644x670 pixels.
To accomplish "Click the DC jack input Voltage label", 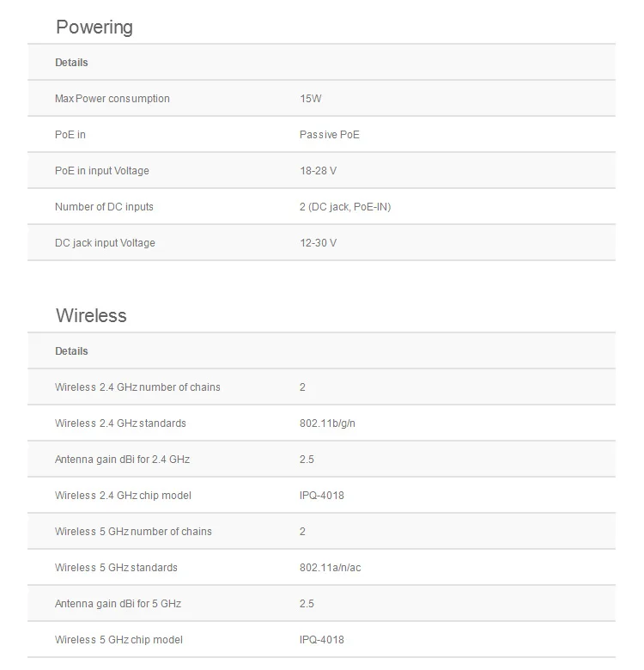I will (x=105, y=243).
